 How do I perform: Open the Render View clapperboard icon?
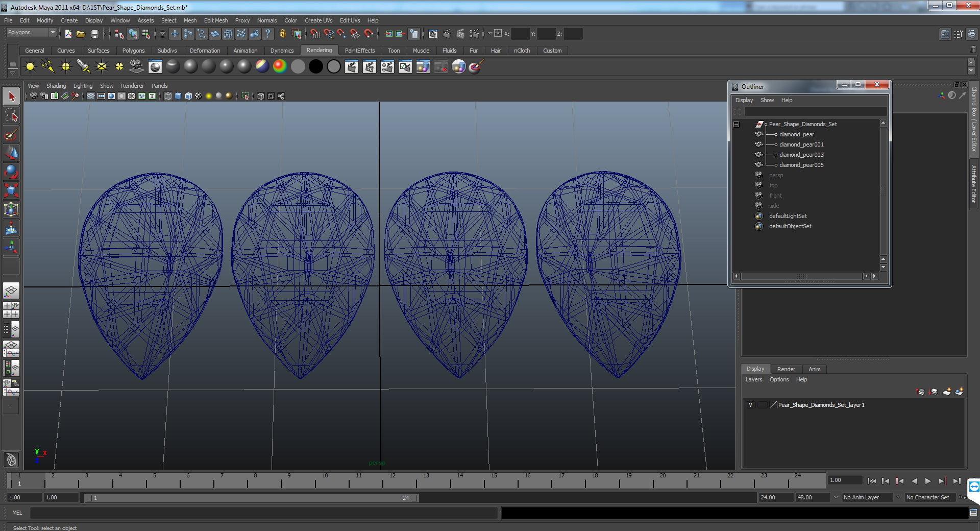(433, 34)
